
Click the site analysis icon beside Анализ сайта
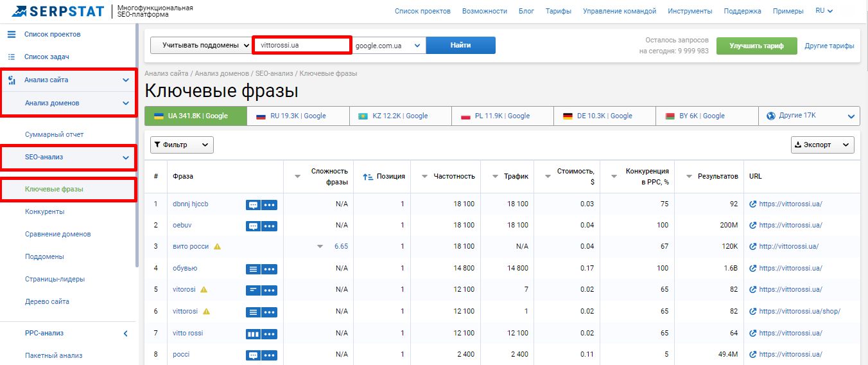click(11, 80)
